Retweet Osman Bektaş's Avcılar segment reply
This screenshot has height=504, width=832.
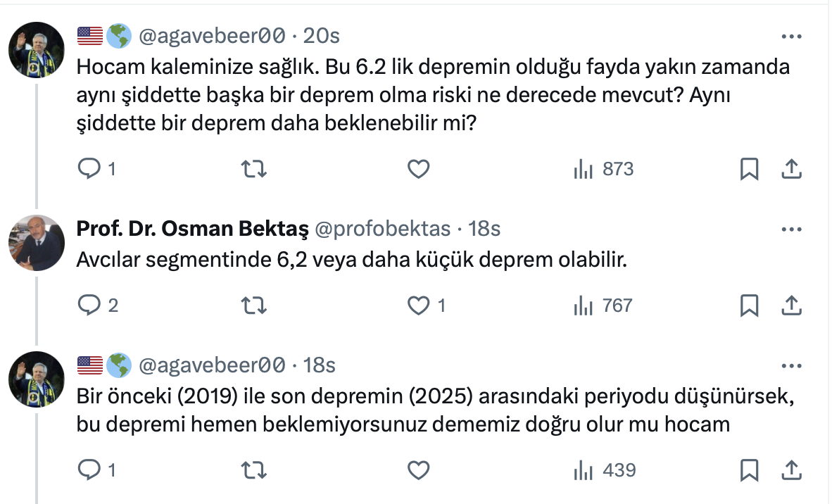[253, 305]
